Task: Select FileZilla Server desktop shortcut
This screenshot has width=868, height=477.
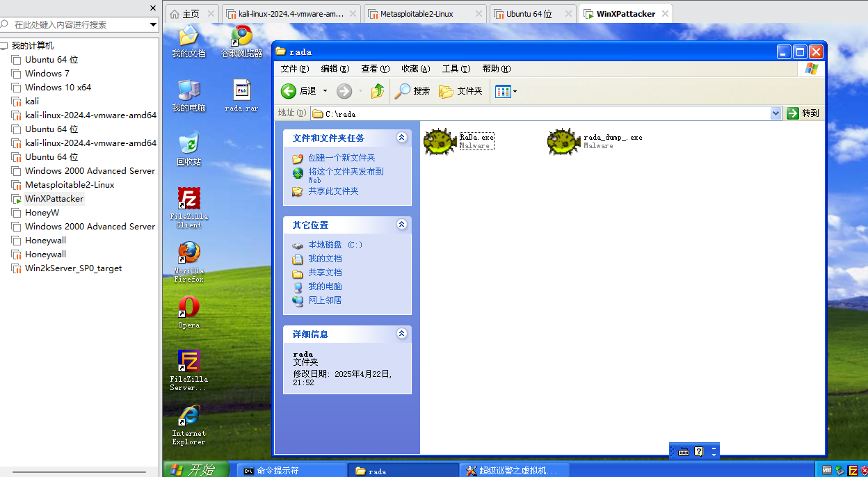Action: tap(188, 370)
